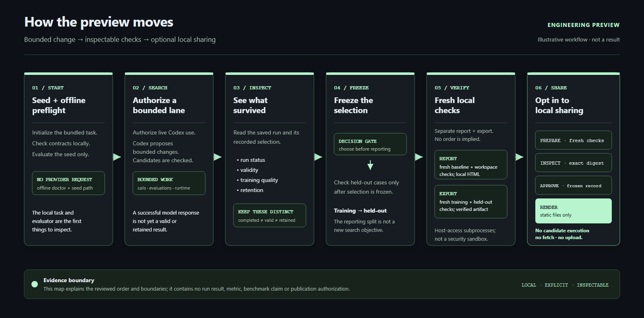The height and width of the screenshot is (318, 644).
Task: Click the '06 / SHARE' step label
Action: tap(551, 88)
